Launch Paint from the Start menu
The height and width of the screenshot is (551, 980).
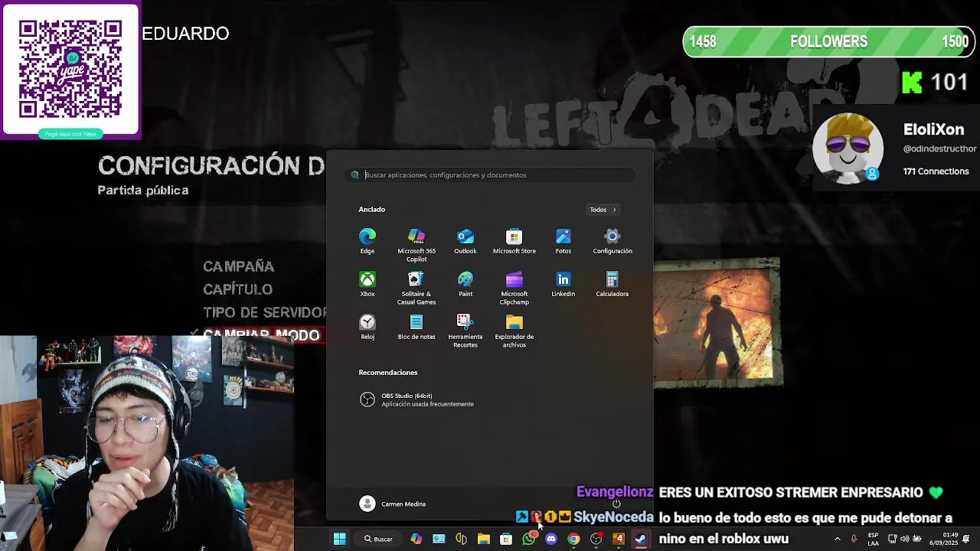(x=465, y=284)
